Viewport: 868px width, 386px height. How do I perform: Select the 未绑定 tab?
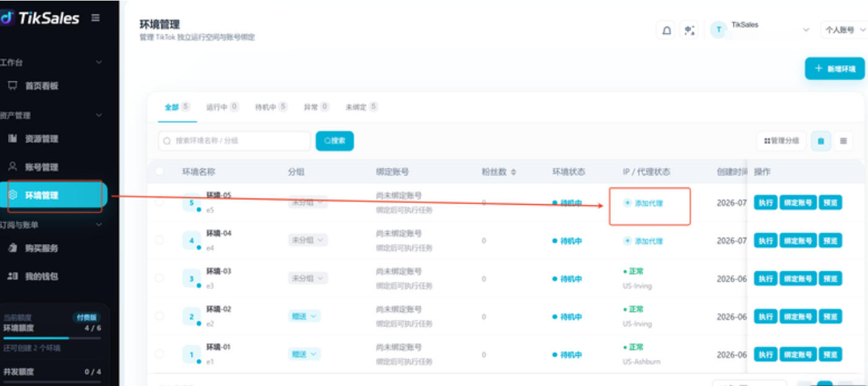click(361, 107)
